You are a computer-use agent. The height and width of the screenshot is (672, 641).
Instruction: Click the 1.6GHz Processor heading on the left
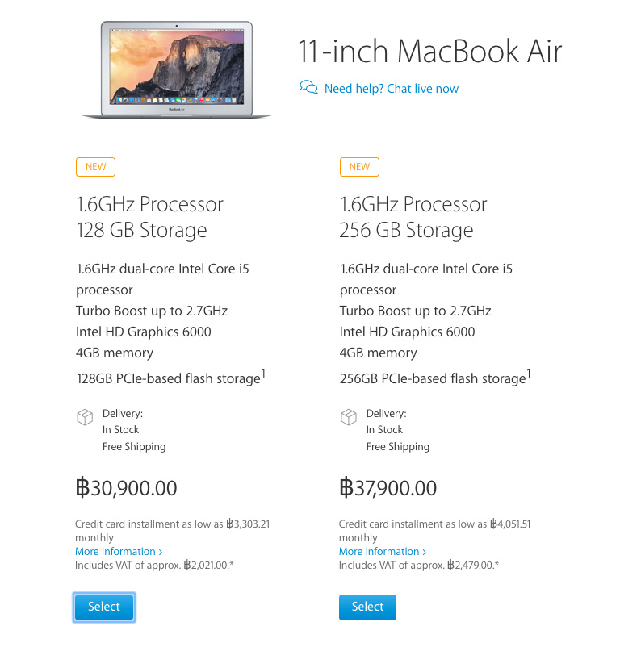click(x=149, y=204)
